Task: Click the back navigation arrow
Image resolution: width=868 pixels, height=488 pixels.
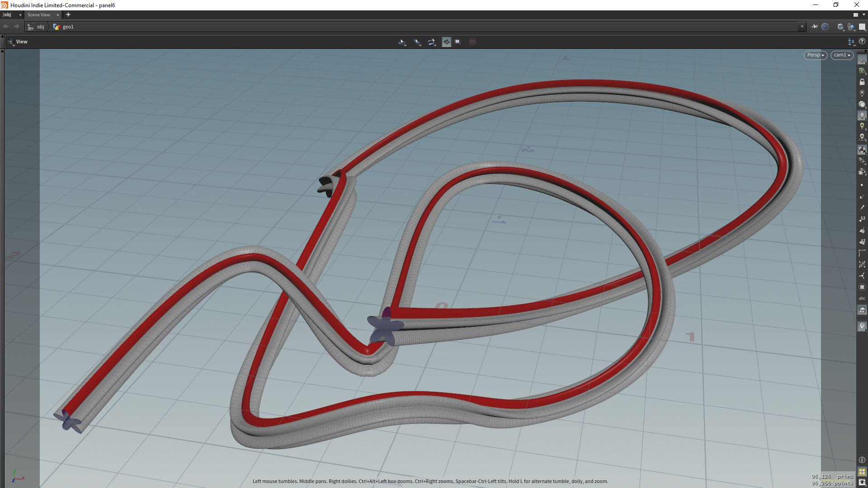Action: pos(6,27)
